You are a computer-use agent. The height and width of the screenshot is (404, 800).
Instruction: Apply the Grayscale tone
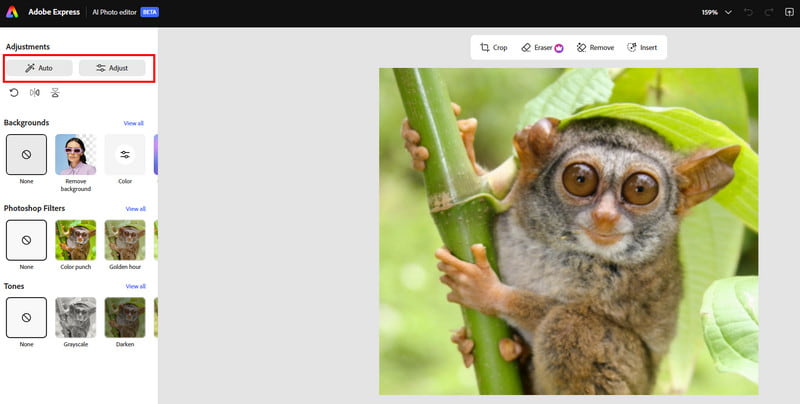76,317
